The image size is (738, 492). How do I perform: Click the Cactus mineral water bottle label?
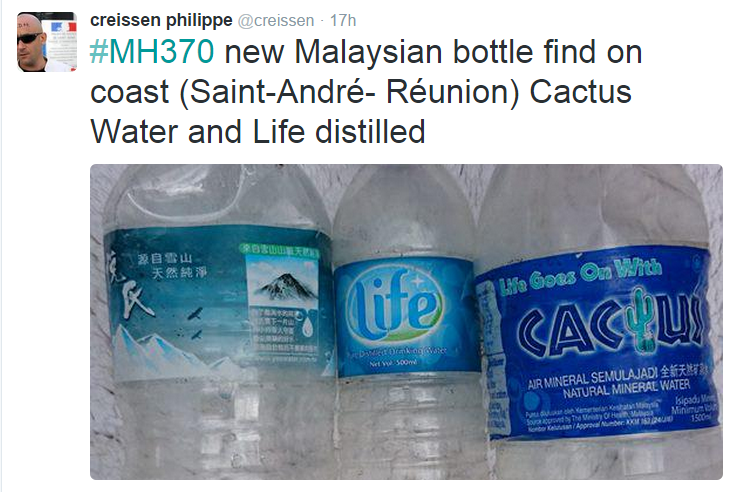pyautogui.click(x=599, y=343)
